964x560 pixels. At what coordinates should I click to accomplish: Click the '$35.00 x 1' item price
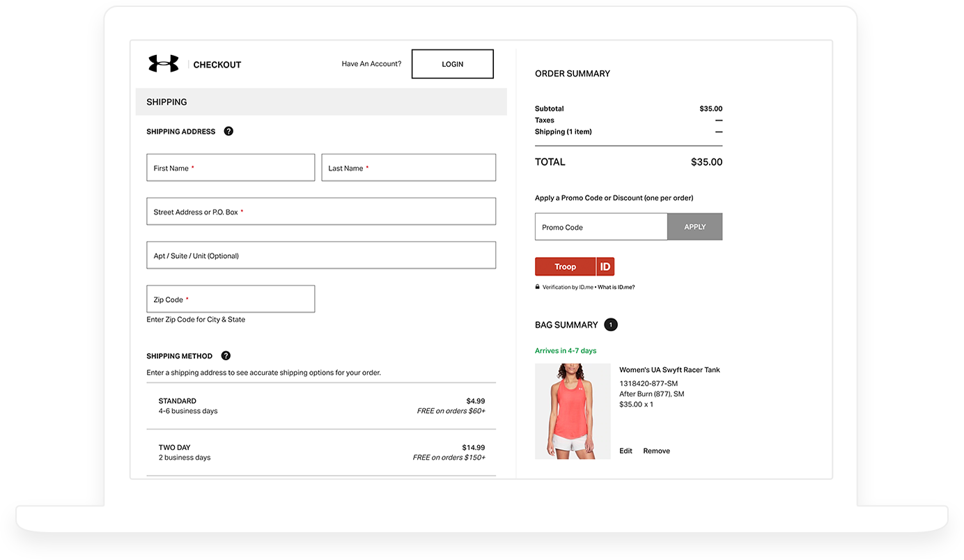tap(637, 405)
